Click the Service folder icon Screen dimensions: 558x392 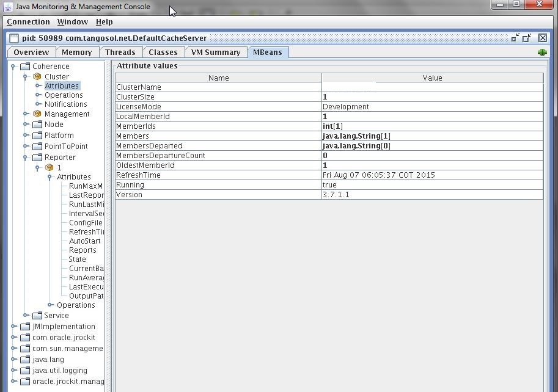(x=37, y=316)
